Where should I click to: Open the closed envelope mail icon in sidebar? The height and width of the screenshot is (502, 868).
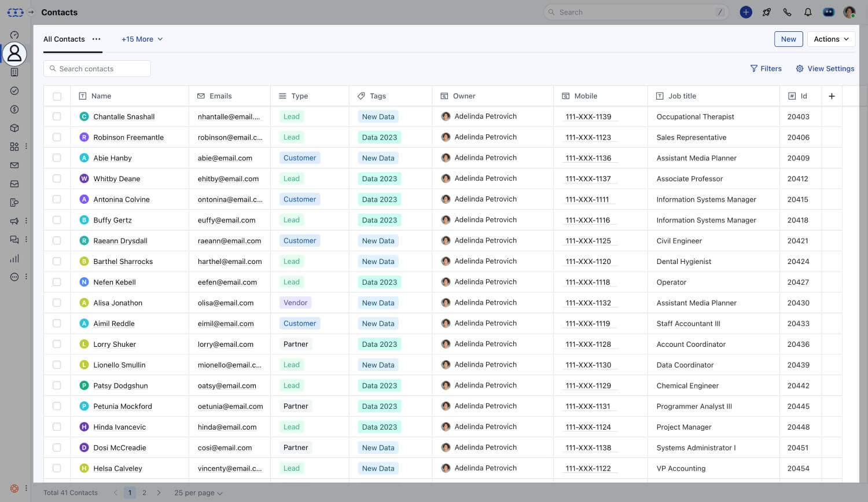click(x=14, y=165)
